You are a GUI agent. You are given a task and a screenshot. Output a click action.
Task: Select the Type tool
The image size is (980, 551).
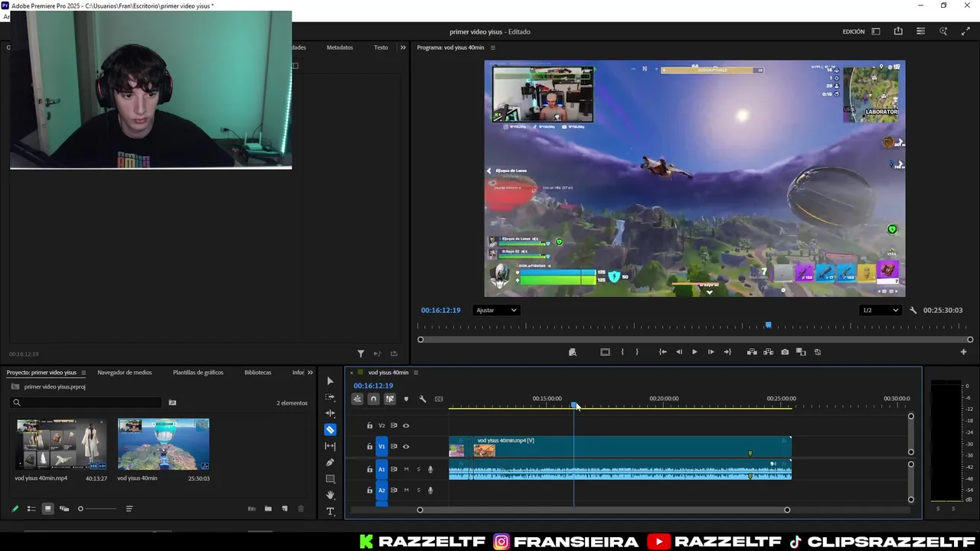pyautogui.click(x=330, y=511)
